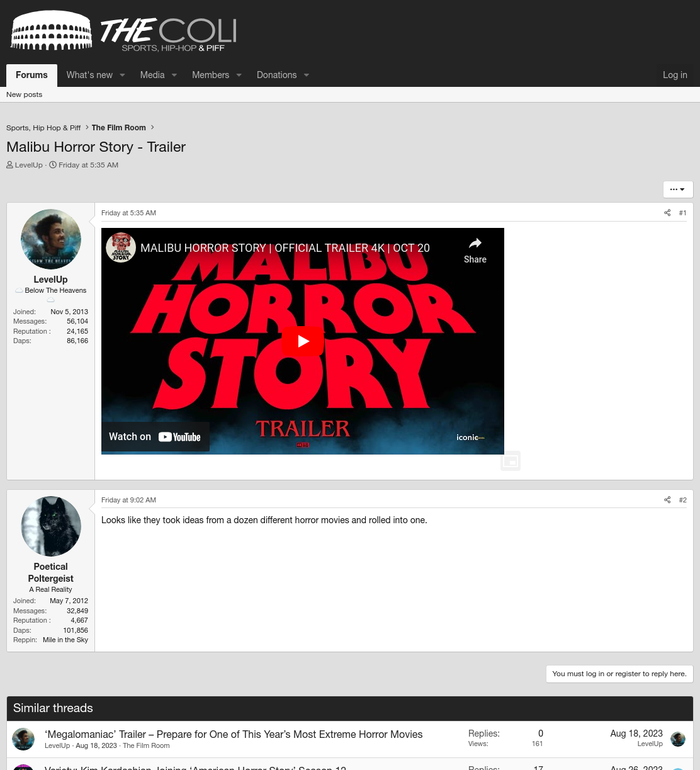Viewport: 700px width, 770px height.
Task: Expand the Members dropdown arrow
Action: [239, 75]
